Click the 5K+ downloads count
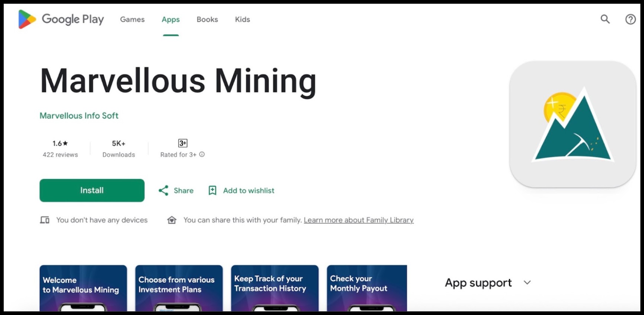 119,143
